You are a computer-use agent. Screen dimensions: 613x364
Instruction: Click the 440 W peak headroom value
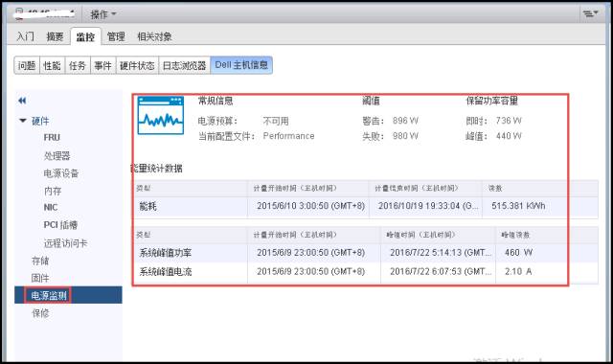(509, 136)
